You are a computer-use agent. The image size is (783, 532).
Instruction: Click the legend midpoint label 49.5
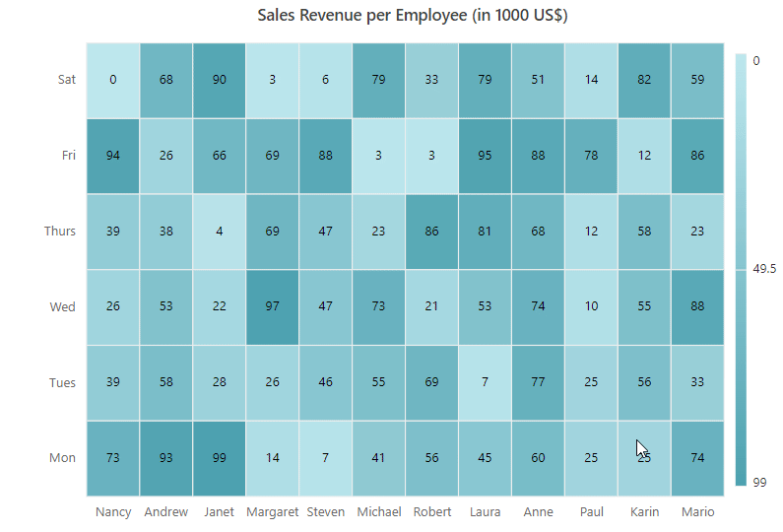coord(764,269)
